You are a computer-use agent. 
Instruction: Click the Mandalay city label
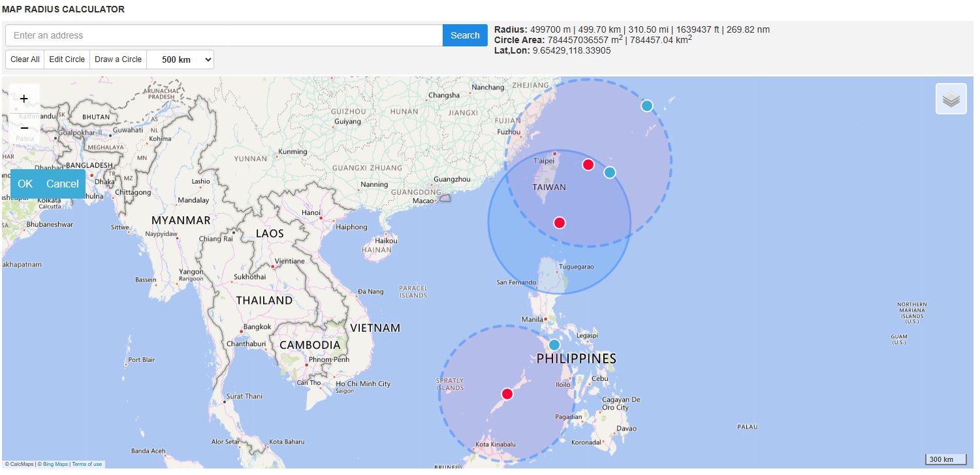point(193,201)
